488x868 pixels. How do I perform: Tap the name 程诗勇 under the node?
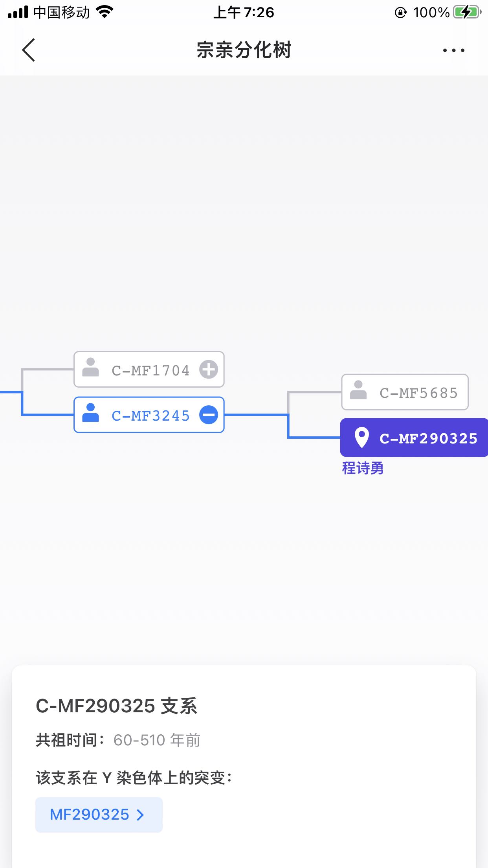(x=363, y=468)
